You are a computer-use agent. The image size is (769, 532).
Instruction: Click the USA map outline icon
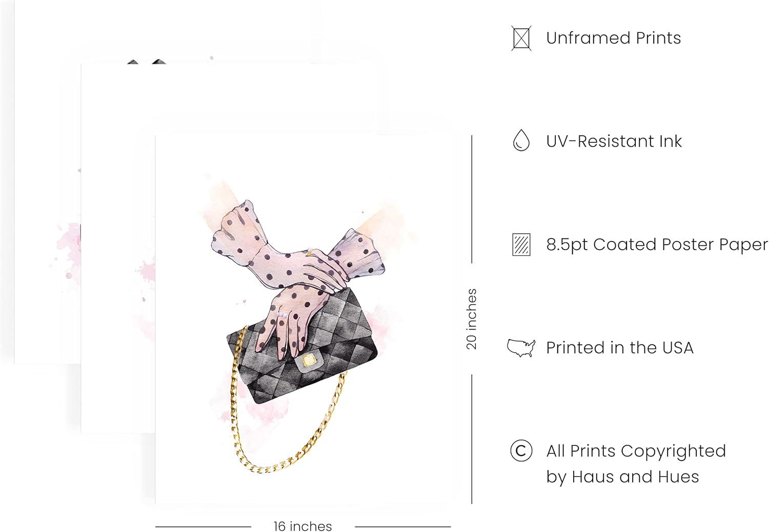[521, 348]
